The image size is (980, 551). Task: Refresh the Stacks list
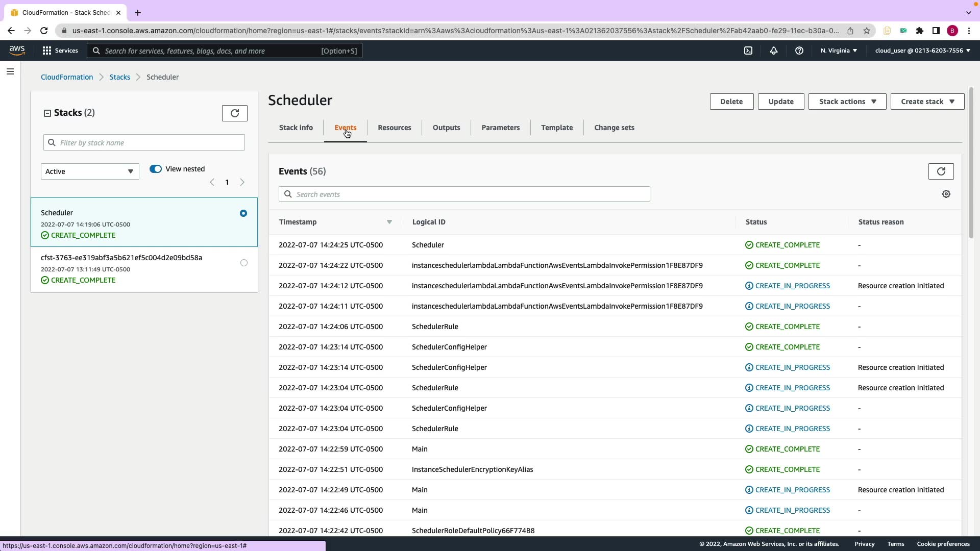[235, 113]
